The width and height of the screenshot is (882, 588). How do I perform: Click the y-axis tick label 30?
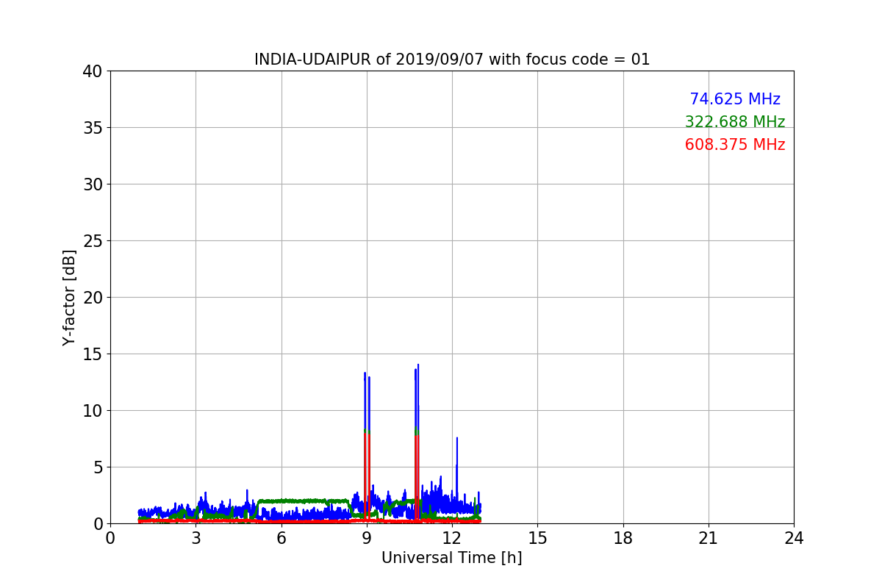(92, 184)
